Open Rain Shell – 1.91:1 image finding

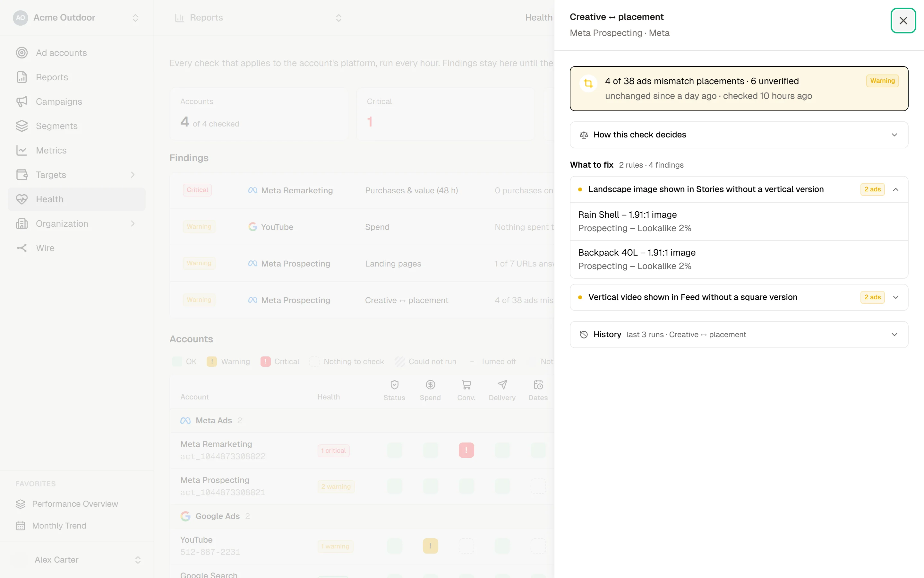[739, 221]
